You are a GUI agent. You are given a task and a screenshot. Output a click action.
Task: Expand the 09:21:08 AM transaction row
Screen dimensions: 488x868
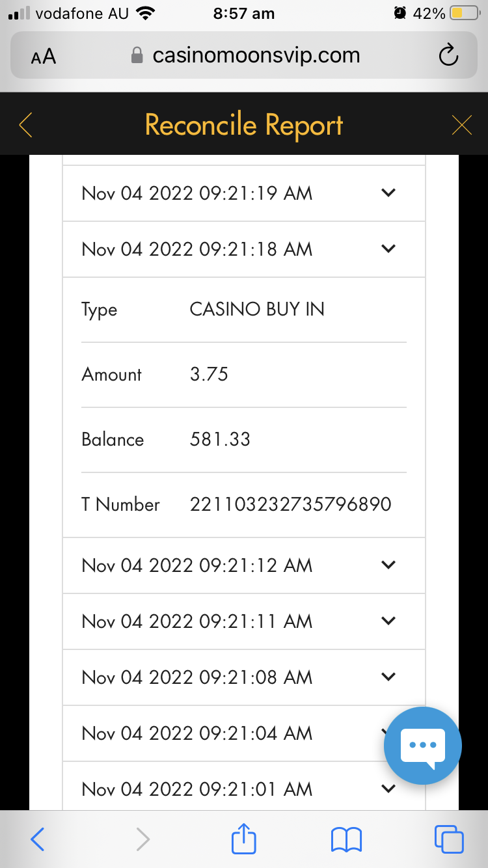pos(388,677)
